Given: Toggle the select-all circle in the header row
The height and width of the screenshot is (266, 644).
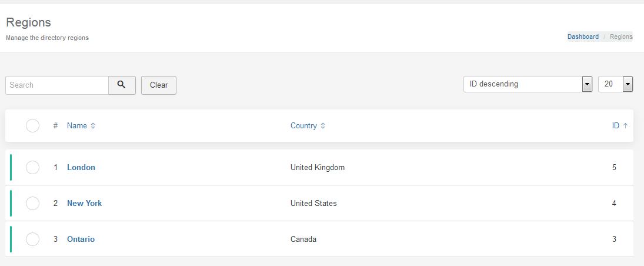Looking at the screenshot, I should (x=32, y=125).
